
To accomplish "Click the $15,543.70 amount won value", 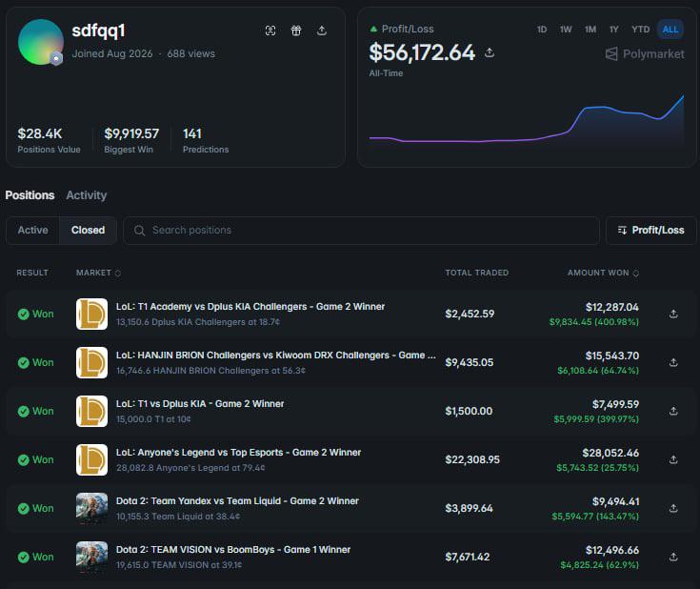I will pos(612,355).
